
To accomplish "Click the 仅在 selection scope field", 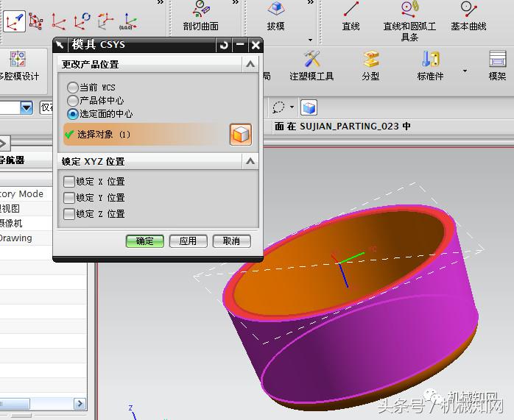I will [x=46, y=107].
